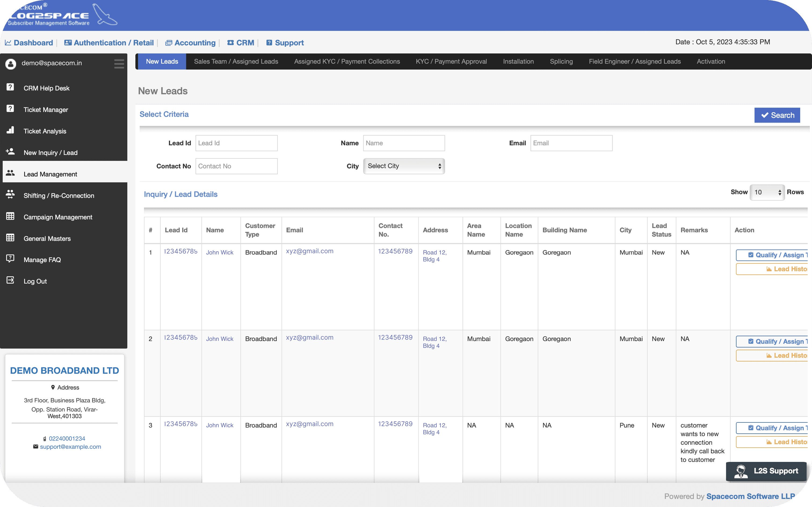Select the Splicing tab
The height and width of the screenshot is (507, 812).
tap(561, 61)
